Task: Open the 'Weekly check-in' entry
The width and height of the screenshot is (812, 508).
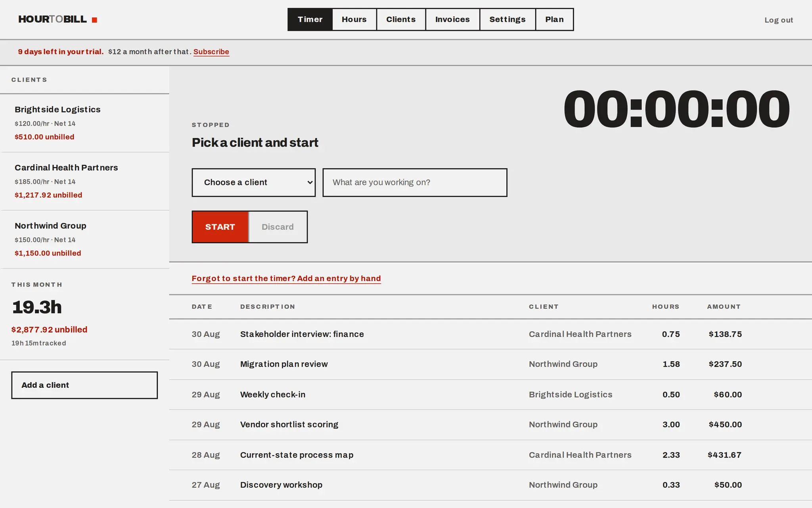Action: pyautogui.click(x=273, y=394)
